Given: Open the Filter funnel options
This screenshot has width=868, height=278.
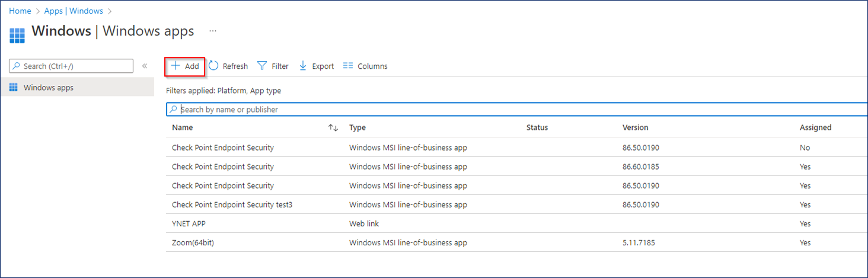Looking at the screenshot, I should tap(273, 66).
